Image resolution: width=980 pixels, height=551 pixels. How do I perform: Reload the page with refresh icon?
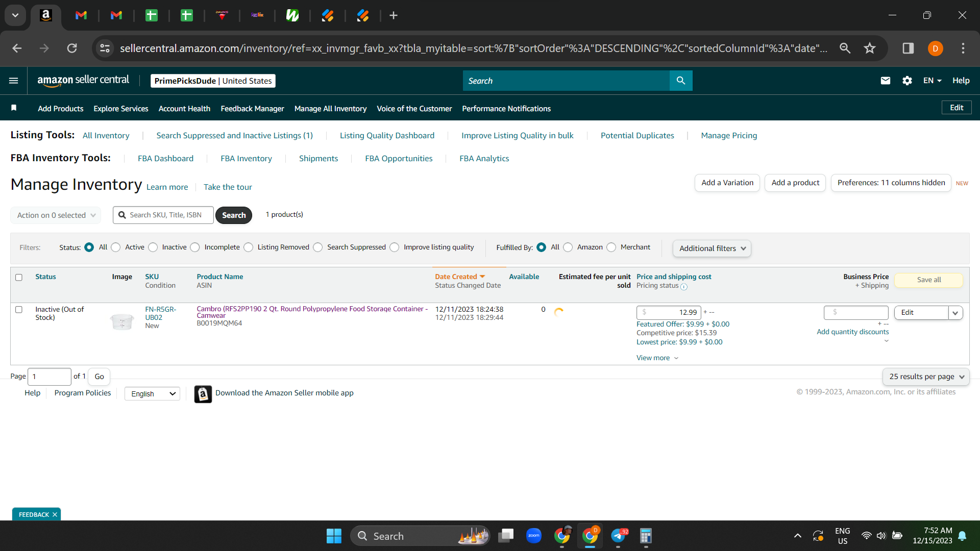pyautogui.click(x=72, y=48)
